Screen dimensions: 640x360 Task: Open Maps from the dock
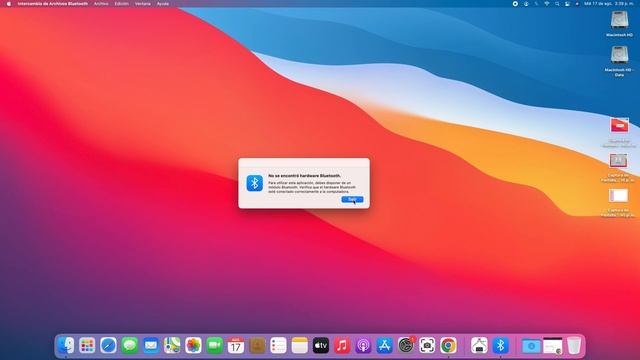point(172,346)
